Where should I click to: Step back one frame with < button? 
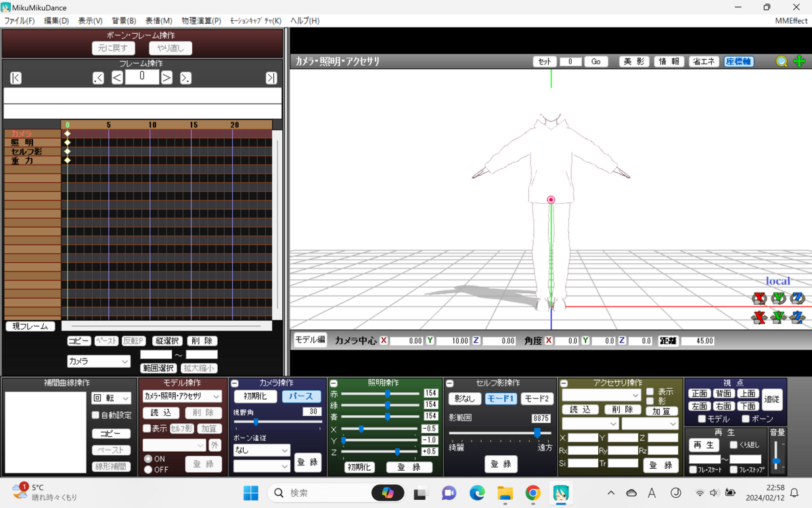tap(117, 78)
